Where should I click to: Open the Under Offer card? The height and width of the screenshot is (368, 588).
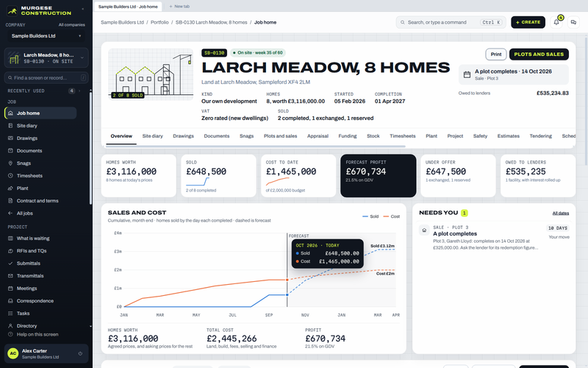(x=458, y=176)
